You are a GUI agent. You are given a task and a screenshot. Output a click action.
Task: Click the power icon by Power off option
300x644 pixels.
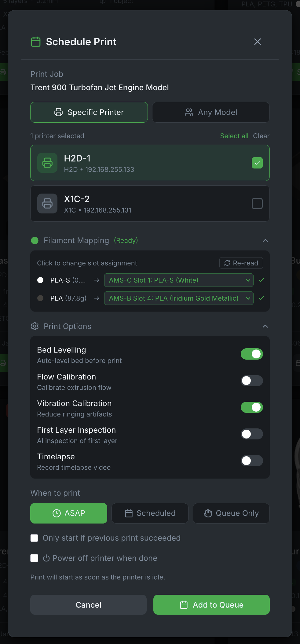point(46,558)
